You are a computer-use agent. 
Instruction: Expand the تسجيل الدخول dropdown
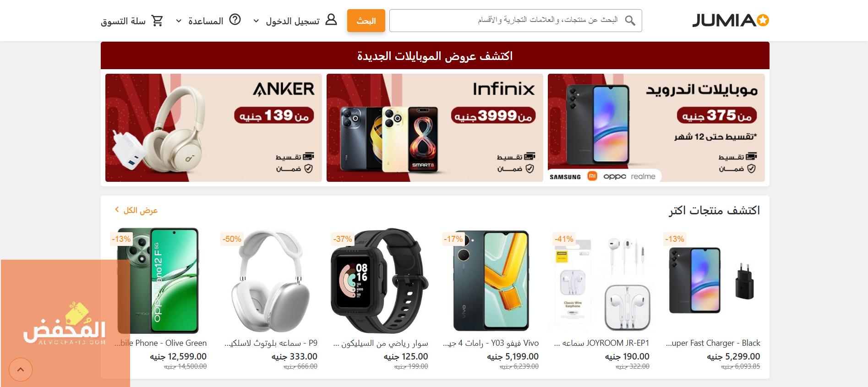(256, 21)
